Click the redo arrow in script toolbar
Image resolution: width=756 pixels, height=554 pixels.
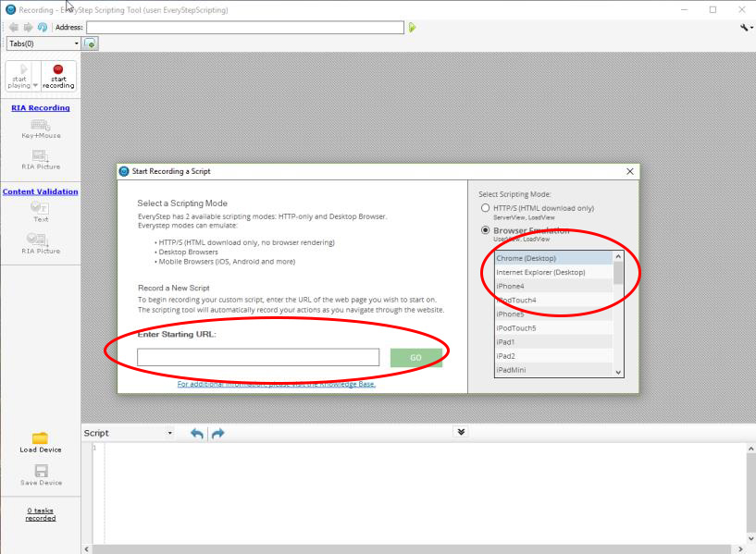218,434
